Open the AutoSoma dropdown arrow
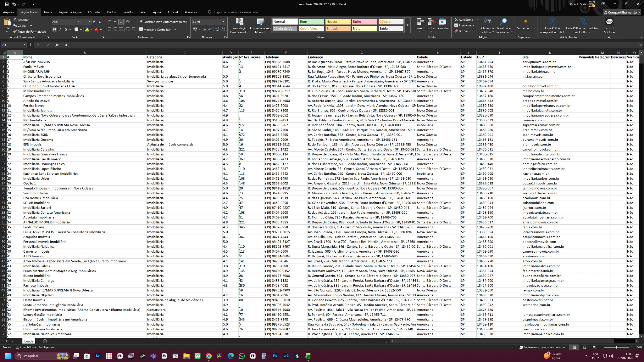The width and height of the screenshot is (644, 362). point(477,19)
